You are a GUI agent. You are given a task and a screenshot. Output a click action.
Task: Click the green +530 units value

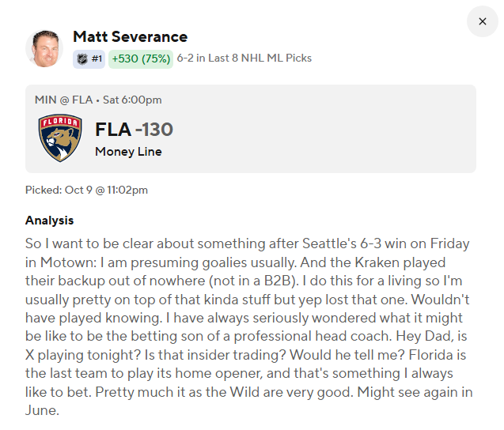[125, 58]
